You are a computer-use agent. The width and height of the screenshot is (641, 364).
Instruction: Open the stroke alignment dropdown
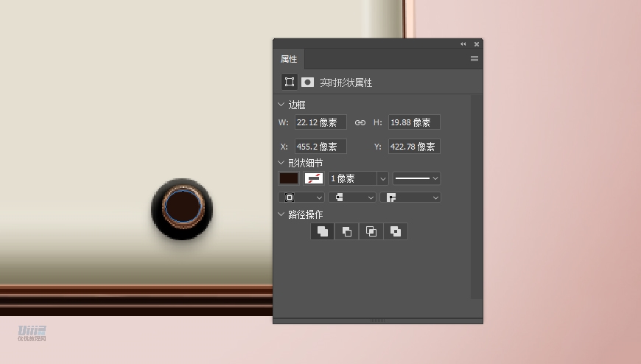(301, 197)
